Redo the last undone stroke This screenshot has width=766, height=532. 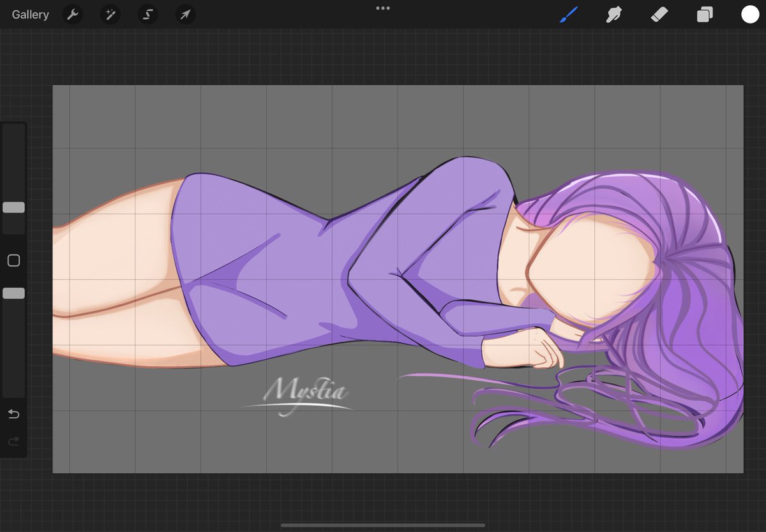pos(13,441)
